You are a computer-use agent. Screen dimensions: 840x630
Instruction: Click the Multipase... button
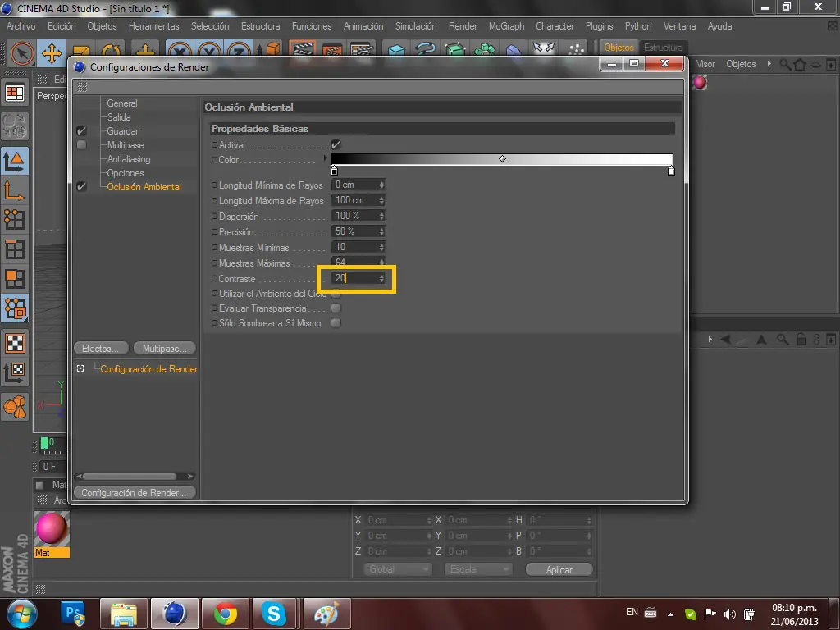coord(164,348)
